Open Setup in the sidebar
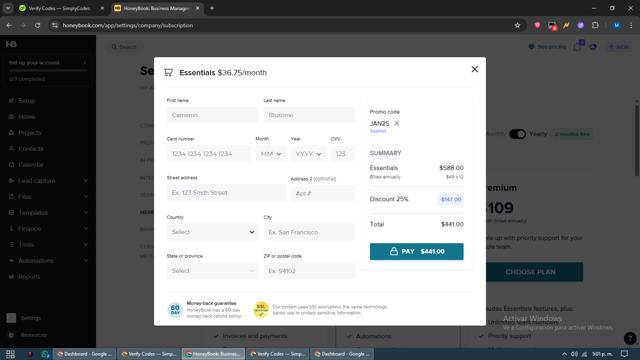This screenshot has width=640, height=360. 27,100
